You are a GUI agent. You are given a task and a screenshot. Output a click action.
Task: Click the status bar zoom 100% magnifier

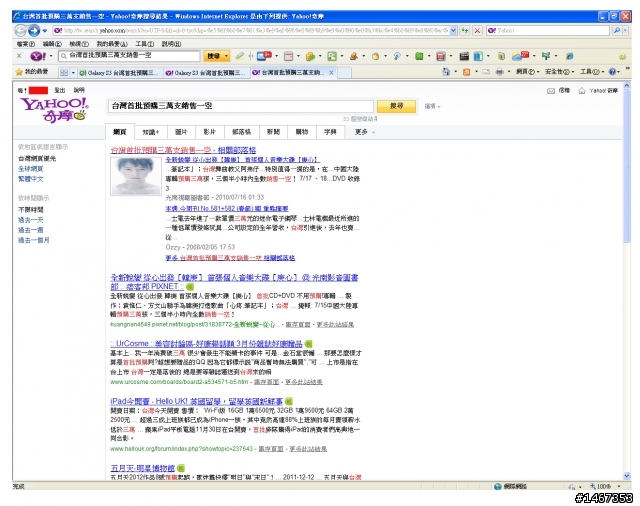click(x=593, y=486)
